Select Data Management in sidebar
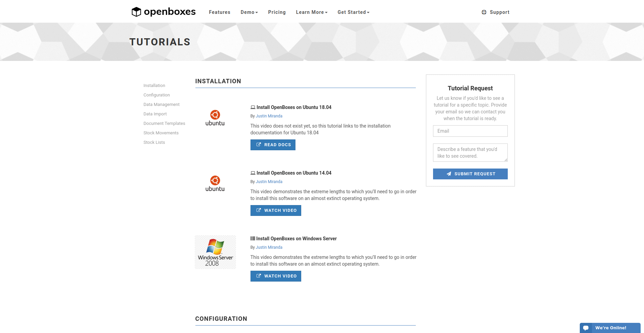 (162, 105)
